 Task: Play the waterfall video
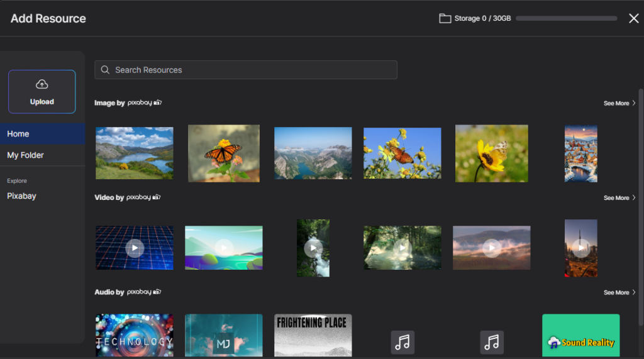click(313, 248)
